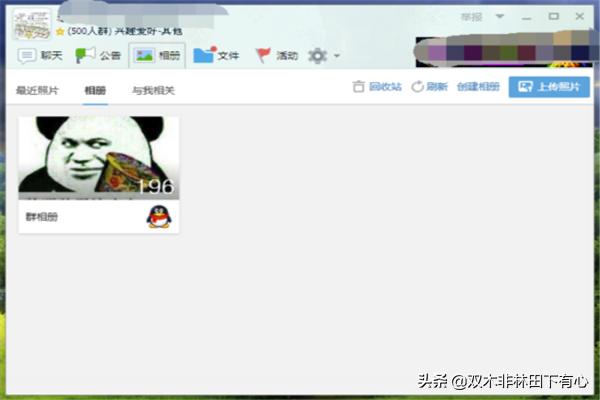Click the star icon beside the group name
Viewport: 600px width, 400px height.
(x=60, y=32)
